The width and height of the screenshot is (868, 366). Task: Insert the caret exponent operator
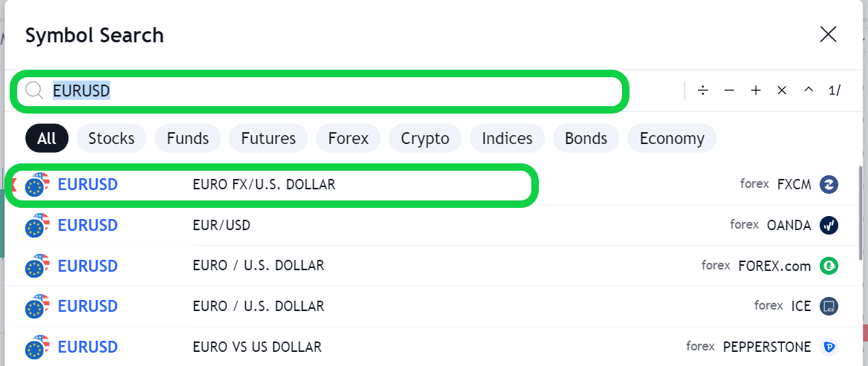click(809, 91)
